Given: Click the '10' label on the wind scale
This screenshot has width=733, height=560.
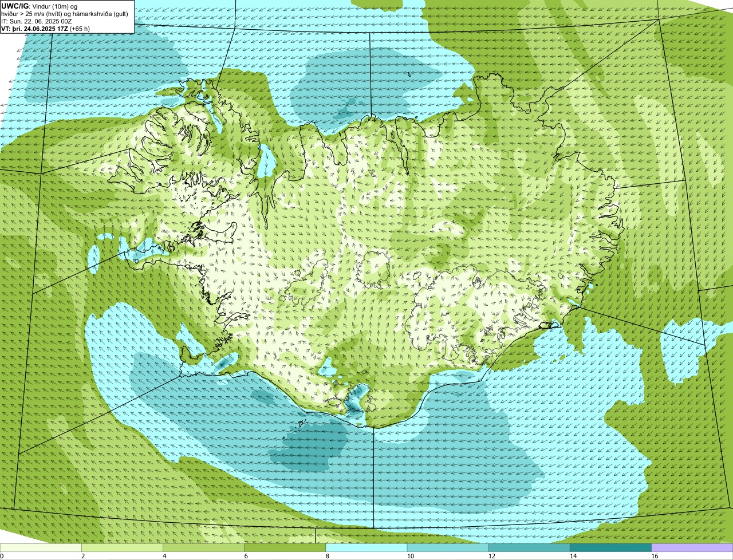Looking at the screenshot, I should [x=410, y=556].
